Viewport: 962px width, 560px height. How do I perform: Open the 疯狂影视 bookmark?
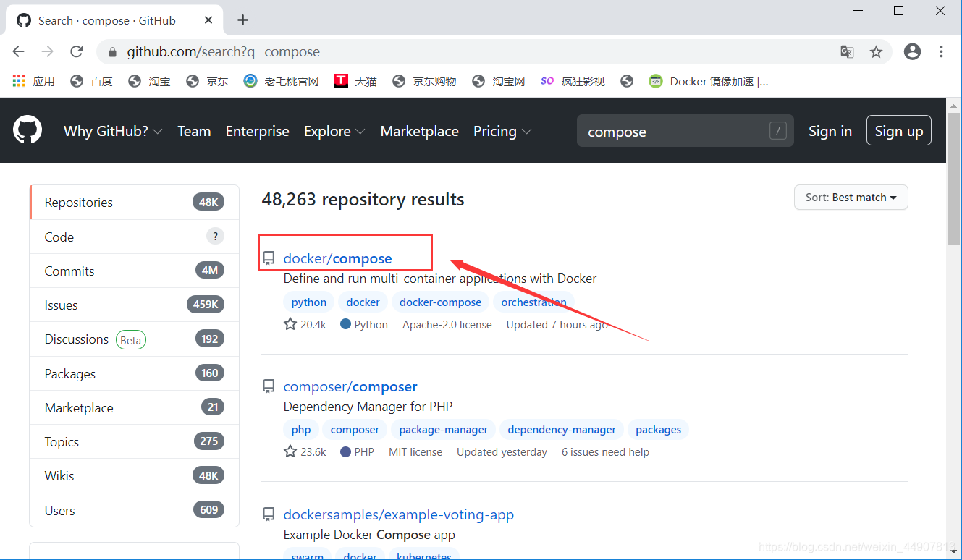pyautogui.click(x=573, y=81)
